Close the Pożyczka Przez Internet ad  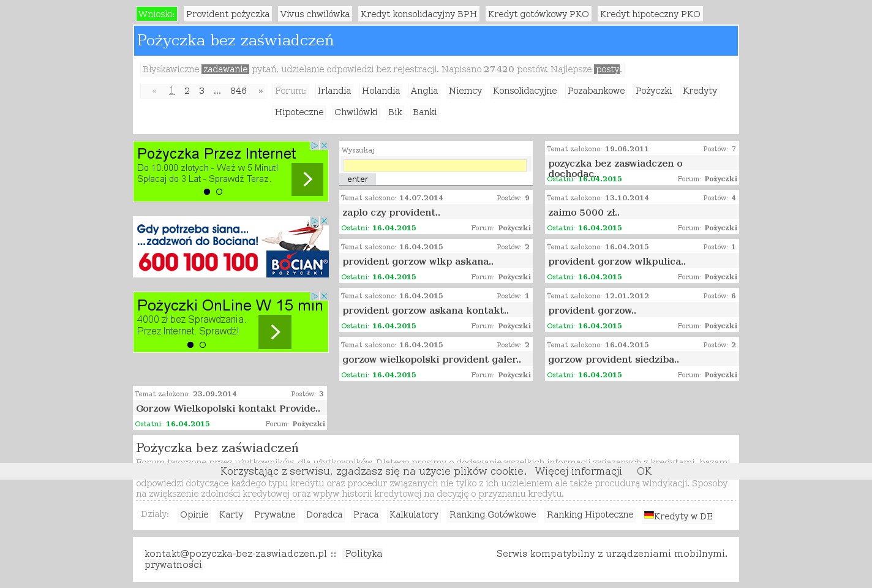(325, 146)
